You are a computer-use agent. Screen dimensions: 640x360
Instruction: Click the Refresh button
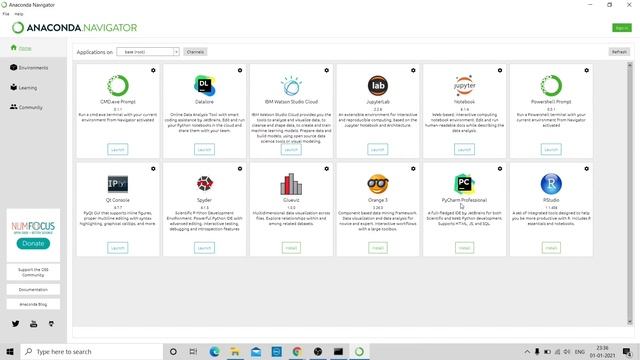tap(619, 52)
